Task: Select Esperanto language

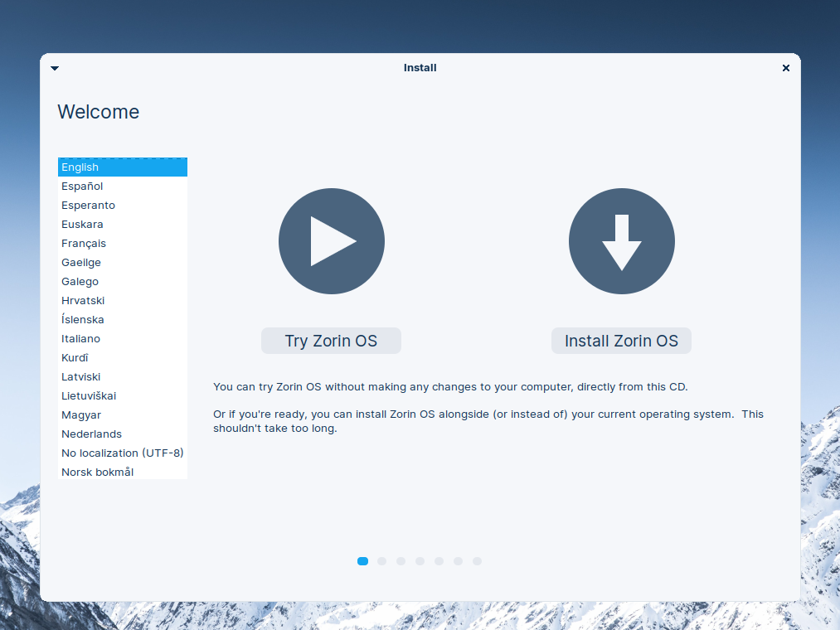Action: click(123, 206)
